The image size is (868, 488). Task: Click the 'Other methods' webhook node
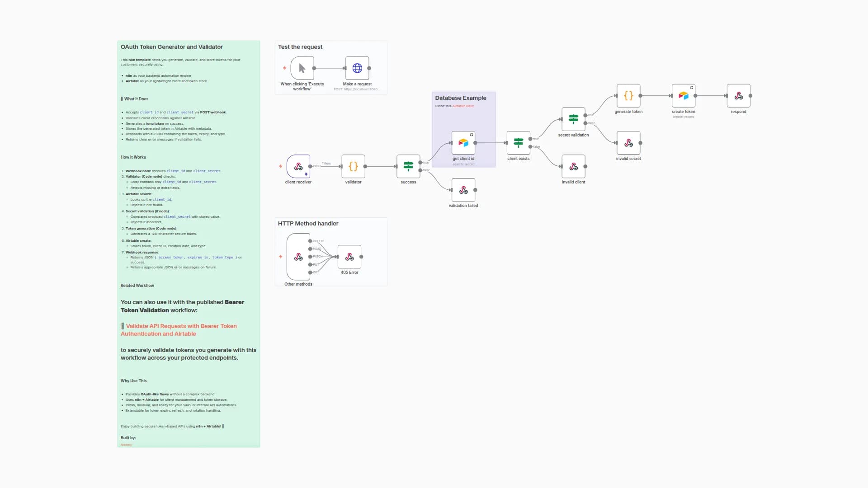pyautogui.click(x=298, y=257)
